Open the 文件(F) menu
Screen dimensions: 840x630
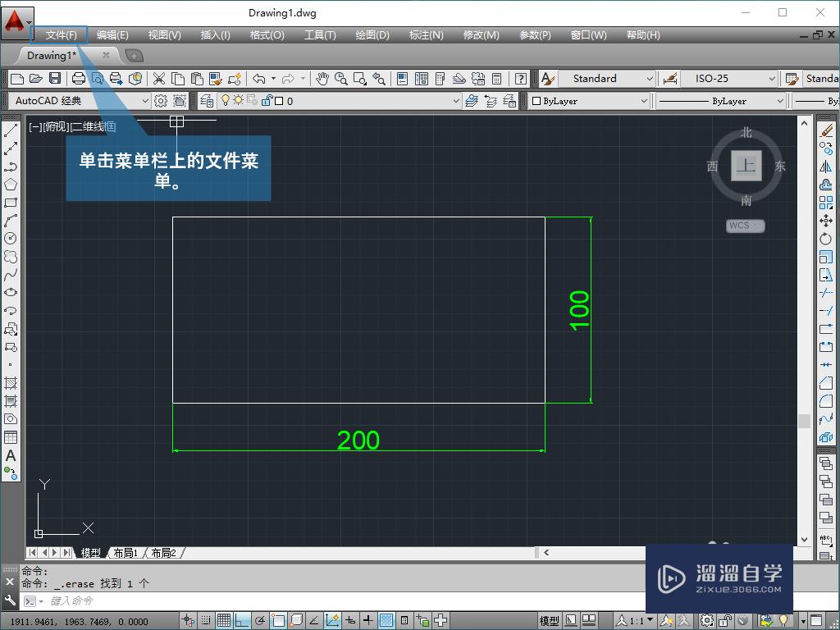[58, 34]
